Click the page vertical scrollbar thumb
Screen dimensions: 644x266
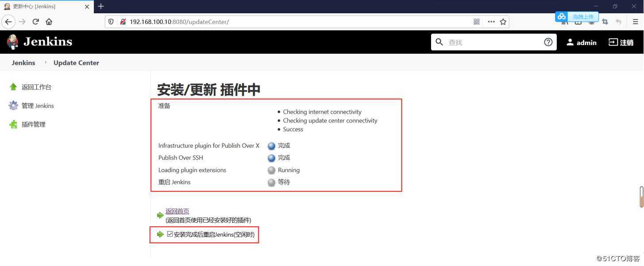pyautogui.click(x=641, y=197)
